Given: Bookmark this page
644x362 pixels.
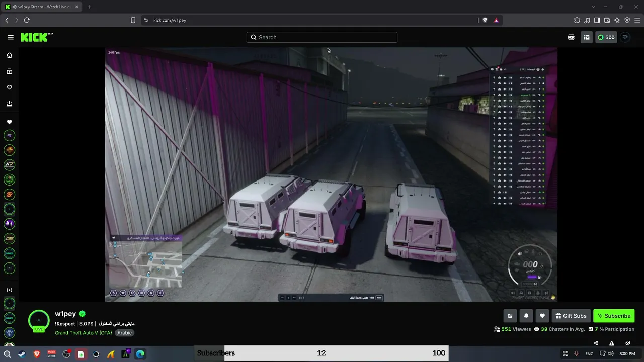Looking at the screenshot, I should coord(133,20).
